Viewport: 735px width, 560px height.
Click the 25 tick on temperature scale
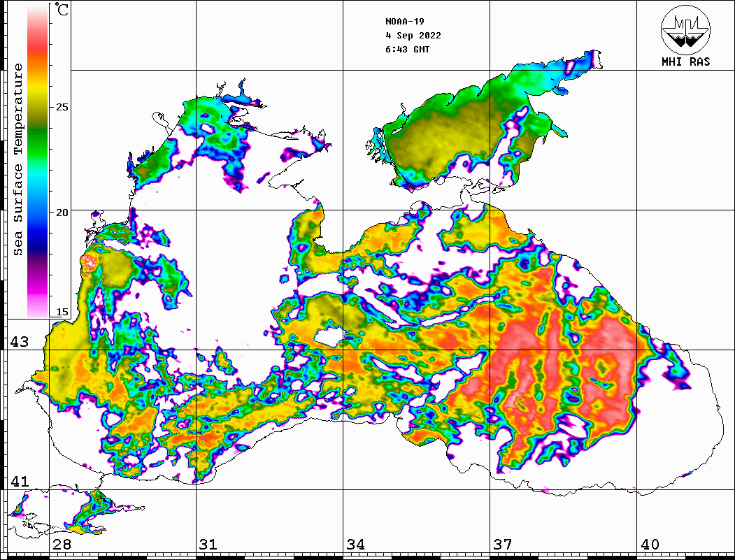click(62, 107)
